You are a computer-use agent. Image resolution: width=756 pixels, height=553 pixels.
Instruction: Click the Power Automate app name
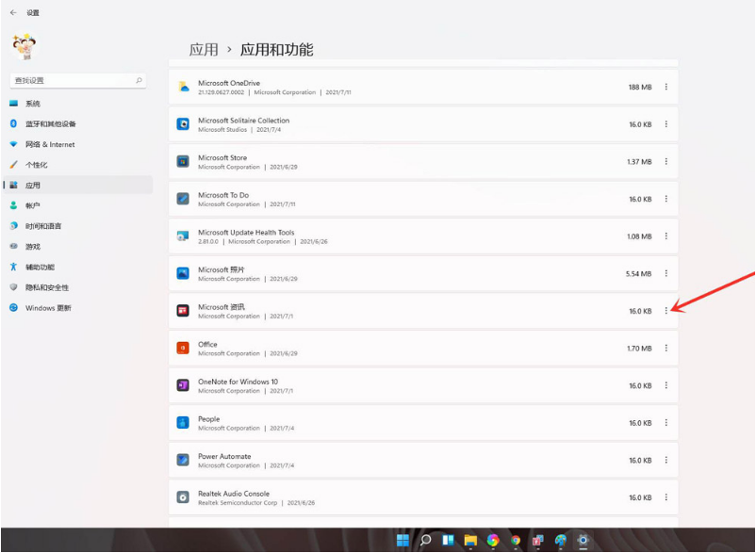224,456
